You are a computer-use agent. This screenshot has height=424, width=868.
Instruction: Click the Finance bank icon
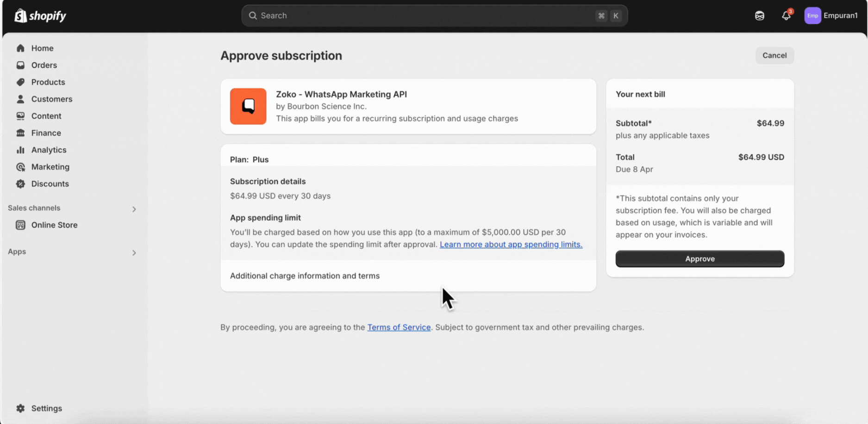pyautogui.click(x=20, y=133)
